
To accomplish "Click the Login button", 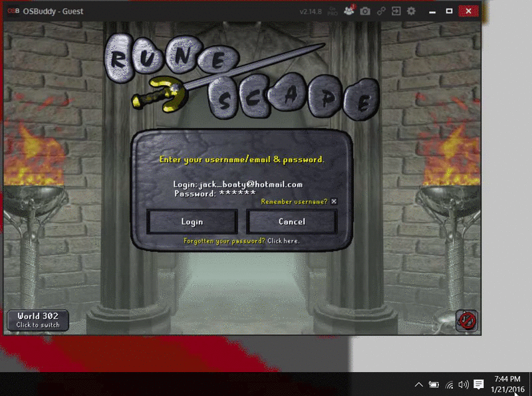I will [x=192, y=222].
